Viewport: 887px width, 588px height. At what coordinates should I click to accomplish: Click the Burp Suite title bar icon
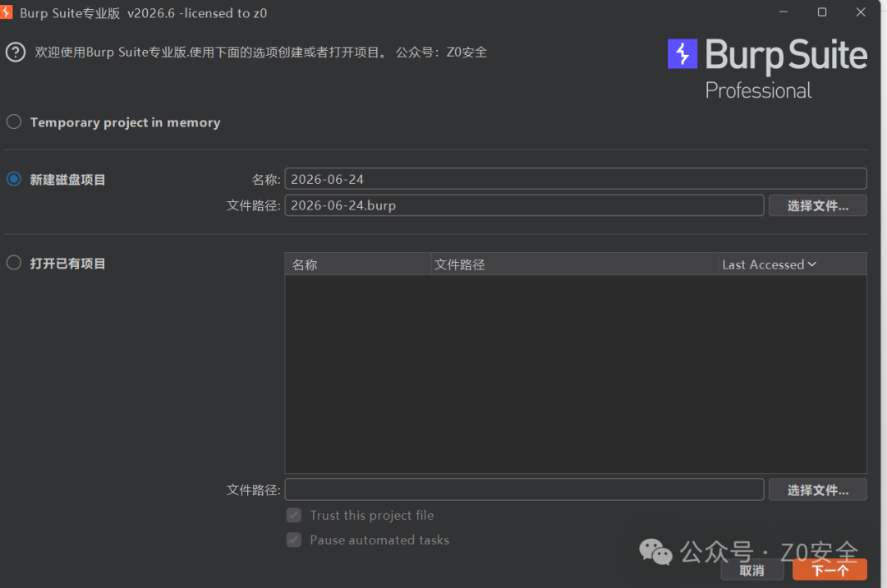[x=6, y=12]
